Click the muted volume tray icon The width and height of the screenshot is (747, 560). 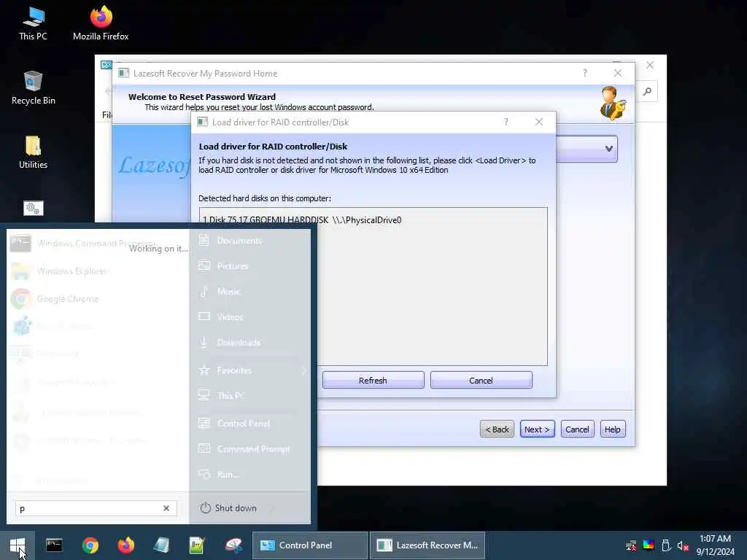pos(683,545)
